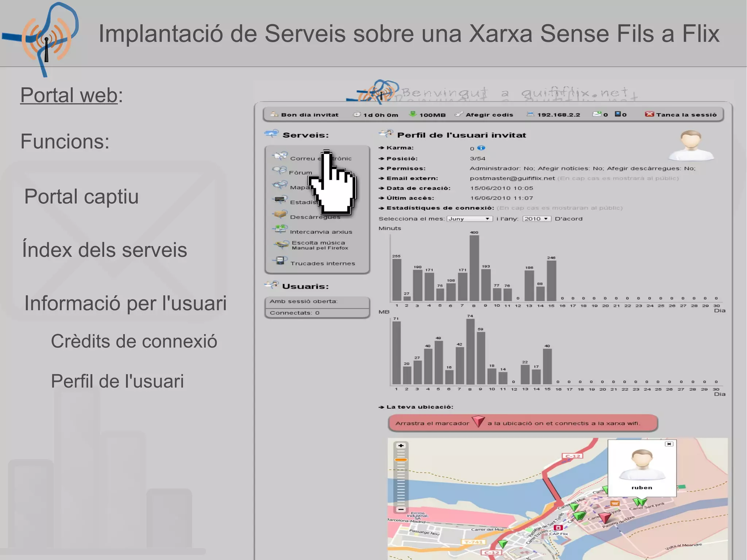The image size is (747, 560).
Task: Open the Correu electrònic service icon
Action: click(280, 156)
